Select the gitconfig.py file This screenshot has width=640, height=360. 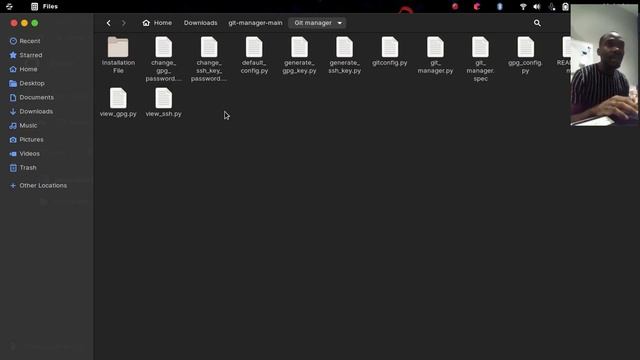390,51
